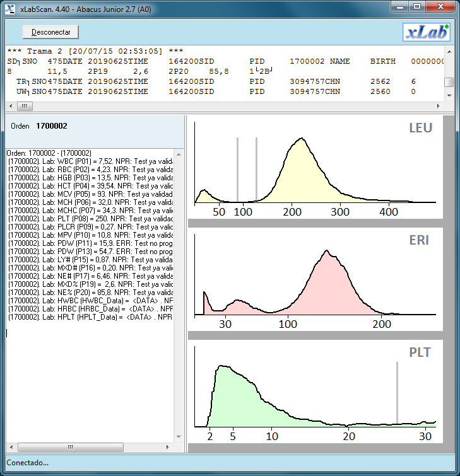
Task: Select the PDW (P13) = 54,7 row
Action: (90, 252)
